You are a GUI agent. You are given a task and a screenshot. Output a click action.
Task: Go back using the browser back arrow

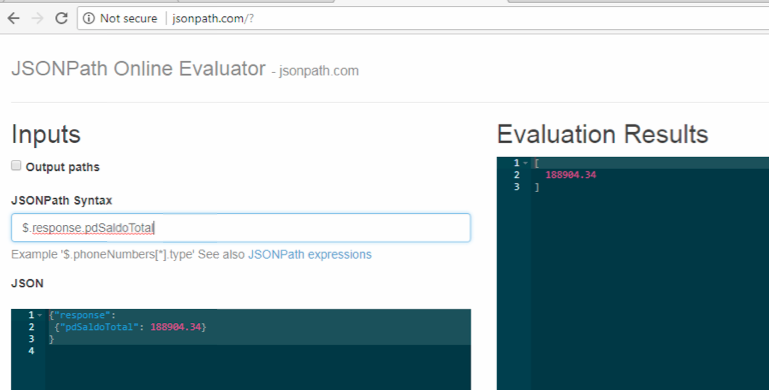(14, 19)
